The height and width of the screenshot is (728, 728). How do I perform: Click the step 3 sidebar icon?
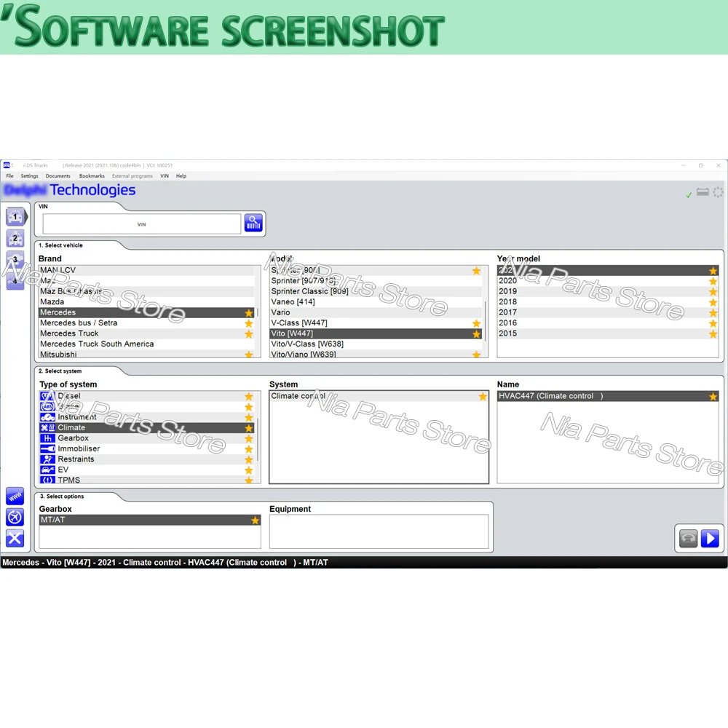tap(15, 260)
